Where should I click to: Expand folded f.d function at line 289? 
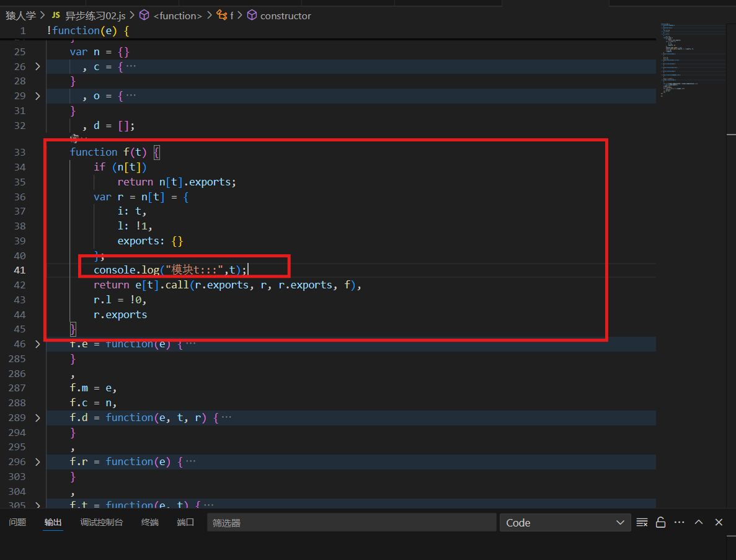[x=38, y=418]
